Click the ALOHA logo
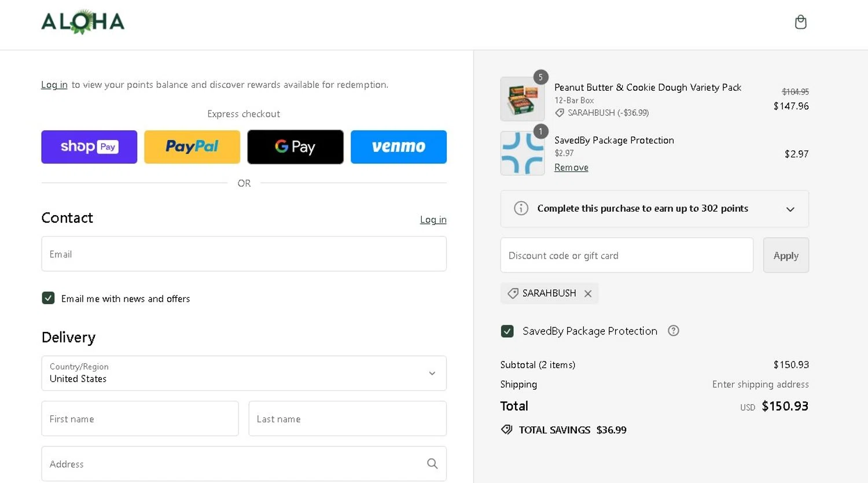The width and height of the screenshot is (868, 483). 83,22
